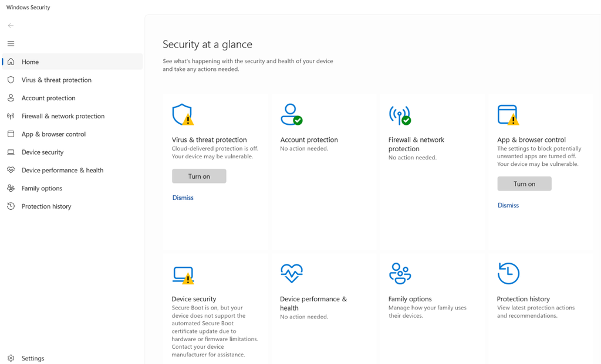This screenshot has height=364, width=601.
Task: Open the Virus & threat protection shield tile icon
Action: [183, 114]
